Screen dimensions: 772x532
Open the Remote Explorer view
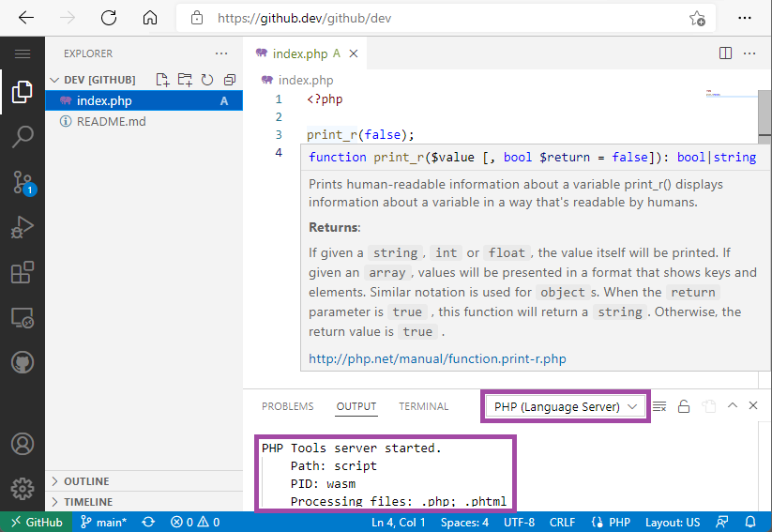pos(23,318)
